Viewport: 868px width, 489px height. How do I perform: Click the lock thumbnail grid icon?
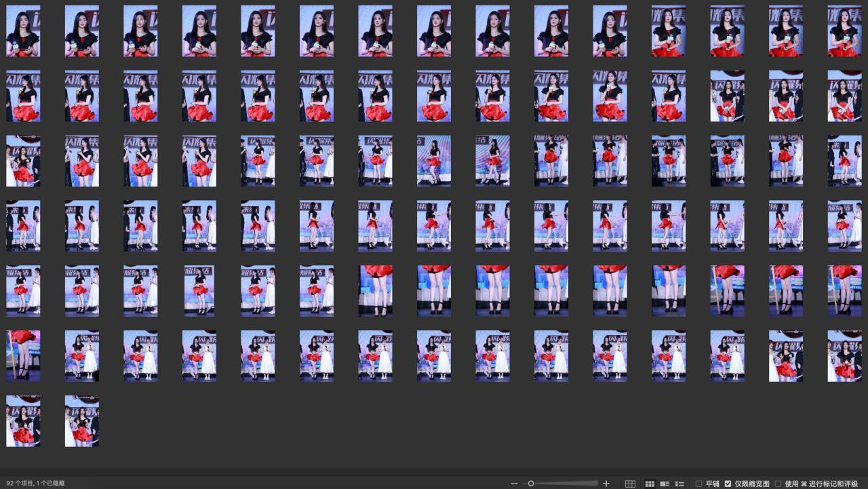(630, 484)
